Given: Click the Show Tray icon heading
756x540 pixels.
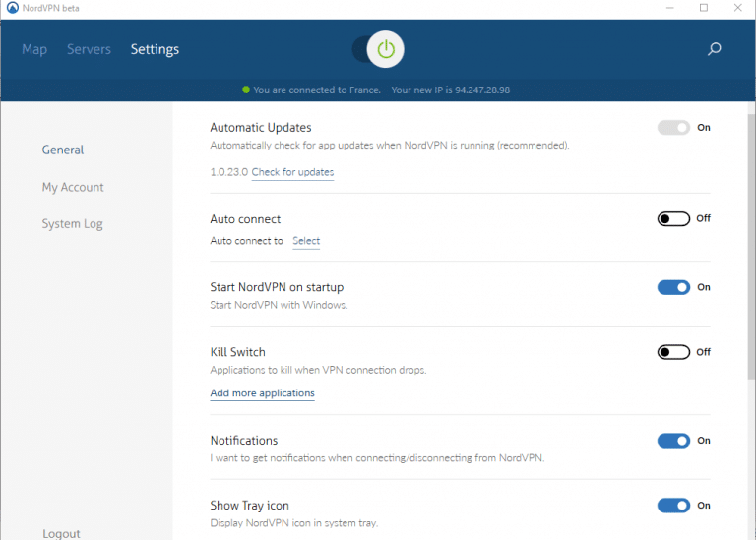Looking at the screenshot, I should click(x=250, y=506).
